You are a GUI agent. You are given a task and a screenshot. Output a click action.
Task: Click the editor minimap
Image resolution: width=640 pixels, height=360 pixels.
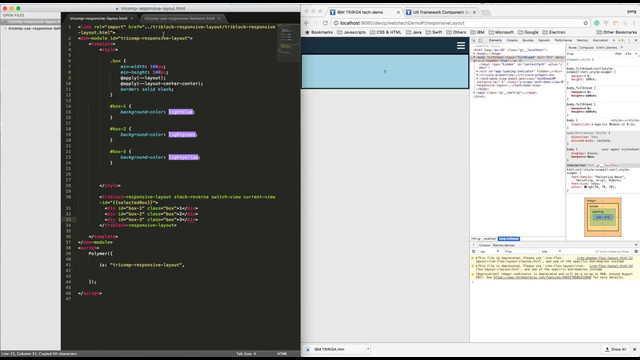288,43
